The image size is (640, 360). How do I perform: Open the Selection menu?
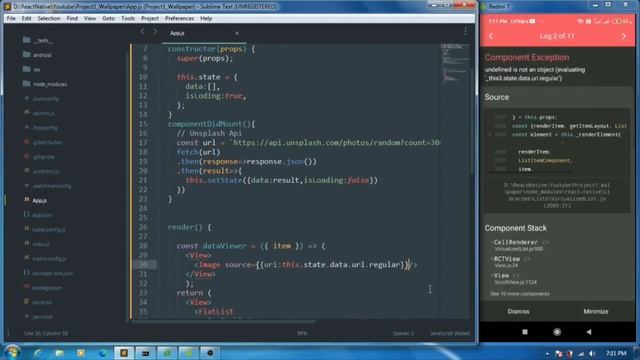pos(49,18)
